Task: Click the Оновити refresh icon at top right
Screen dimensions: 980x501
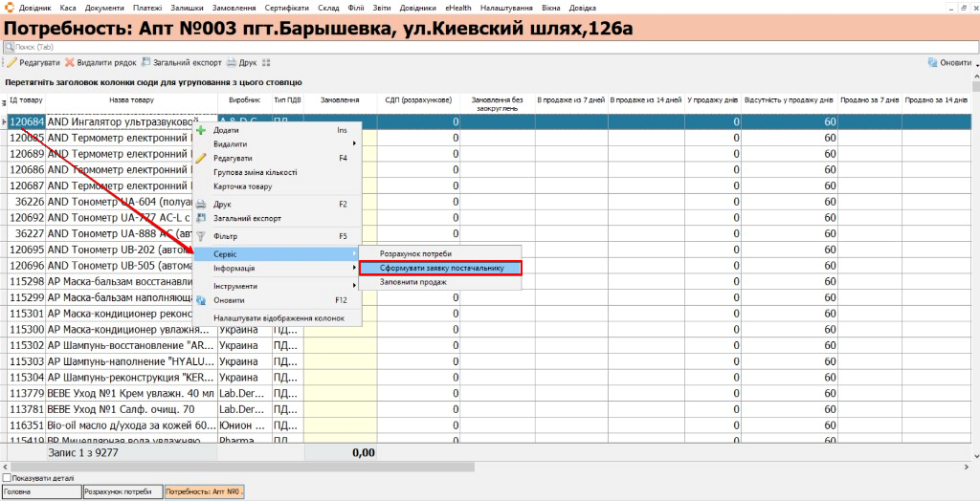Action: pyautogui.click(x=932, y=62)
